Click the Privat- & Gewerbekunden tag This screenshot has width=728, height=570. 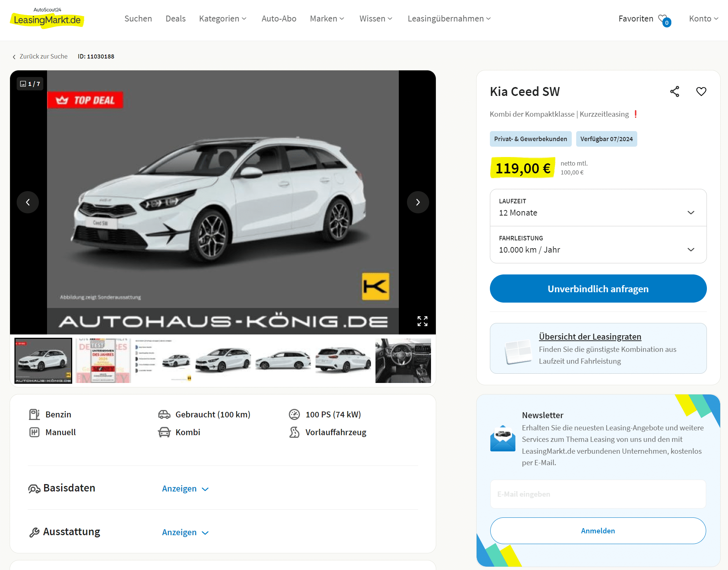tap(530, 139)
